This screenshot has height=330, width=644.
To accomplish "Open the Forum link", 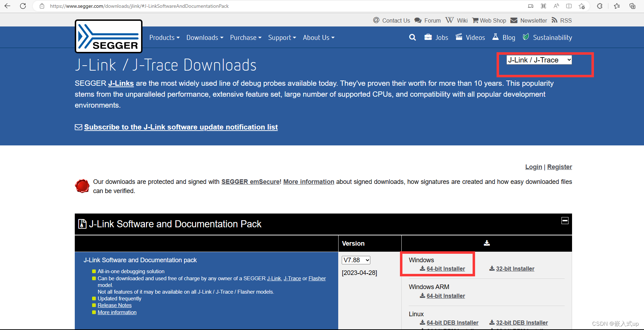I will [x=427, y=20].
